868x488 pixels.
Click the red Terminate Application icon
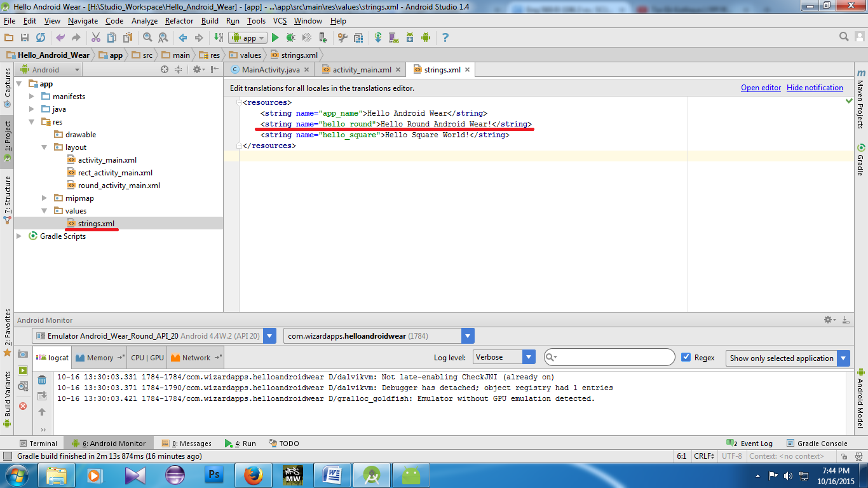click(23, 406)
